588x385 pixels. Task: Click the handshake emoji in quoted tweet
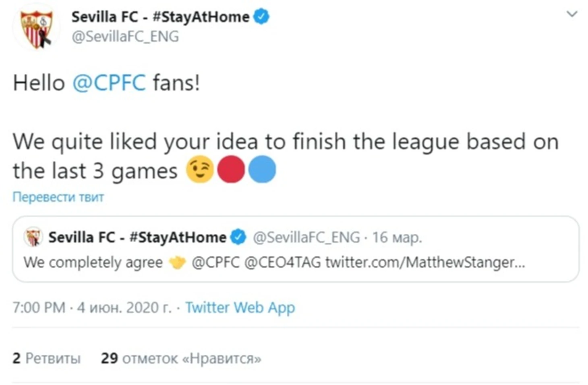click(177, 263)
